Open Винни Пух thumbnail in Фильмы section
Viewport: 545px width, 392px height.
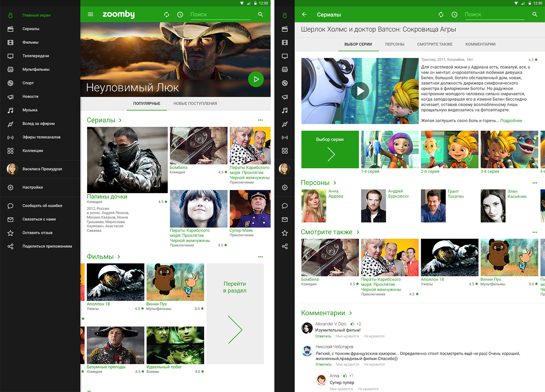click(175, 282)
